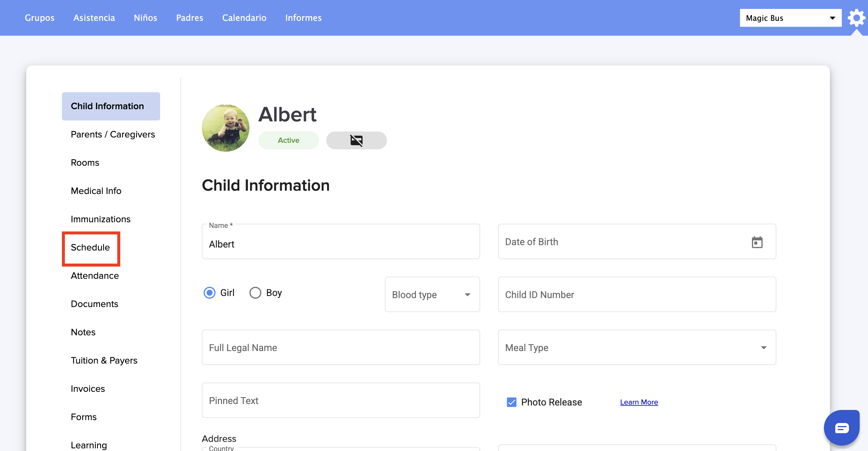Switch to the Schedule tab
This screenshot has width=868, height=451.
(90, 248)
